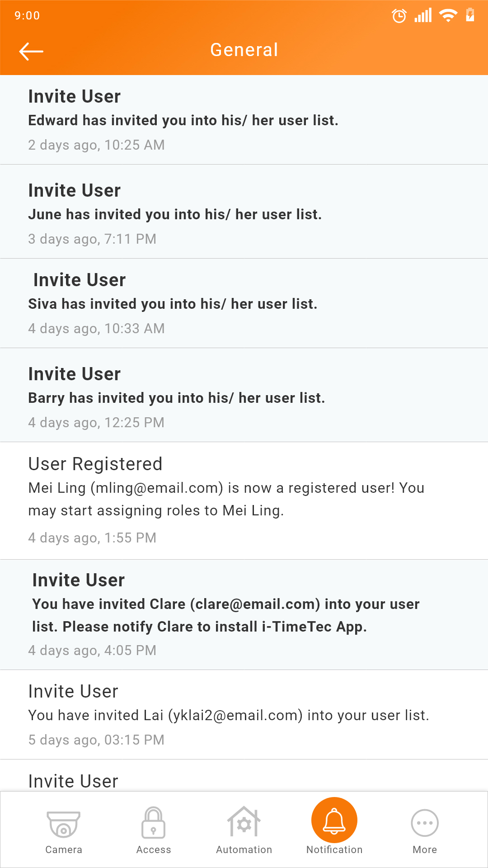Tap the back arrow icon
Screen dimensions: 488x868
(31, 51)
